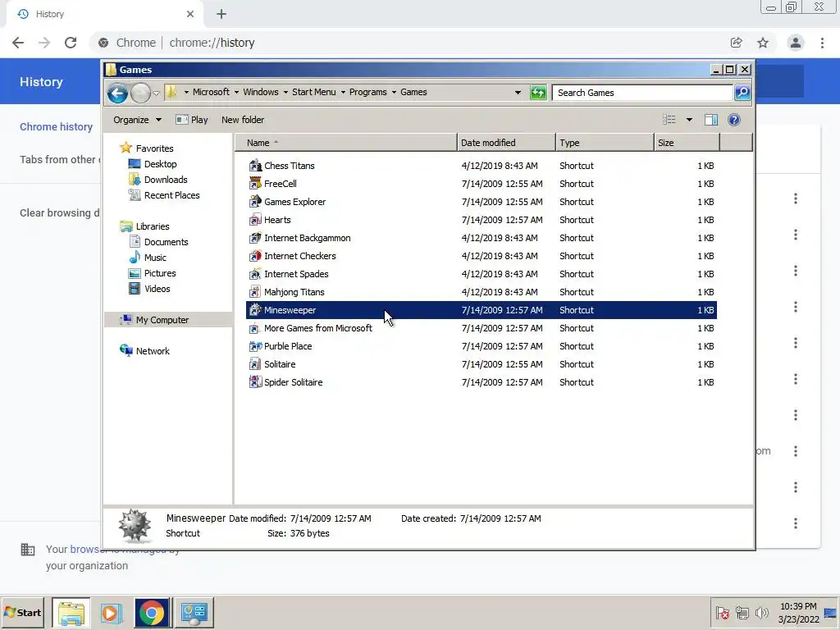Open the view options dropdown arrow

click(689, 120)
